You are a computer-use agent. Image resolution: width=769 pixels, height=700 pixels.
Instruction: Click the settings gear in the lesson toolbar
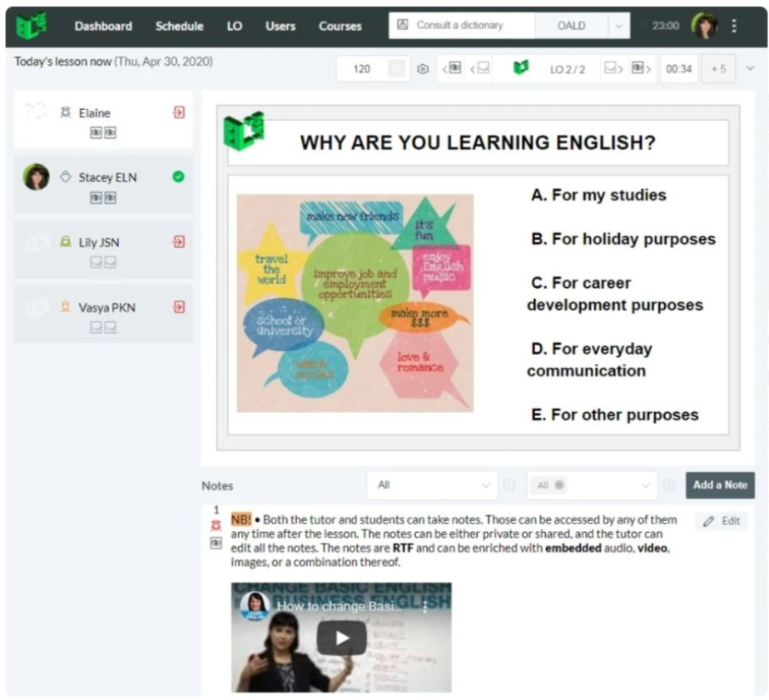pyautogui.click(x=422, y=69)
